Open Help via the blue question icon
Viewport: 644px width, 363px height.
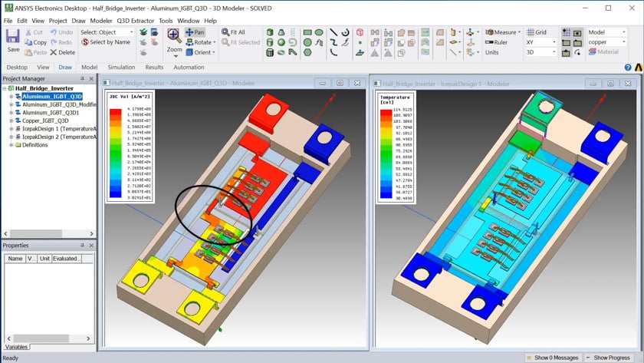click(628, 68)
